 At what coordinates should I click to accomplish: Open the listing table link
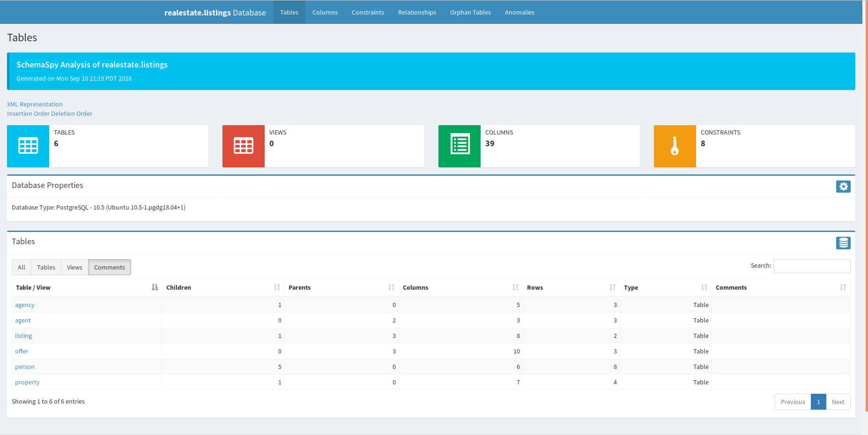point(23,336)
